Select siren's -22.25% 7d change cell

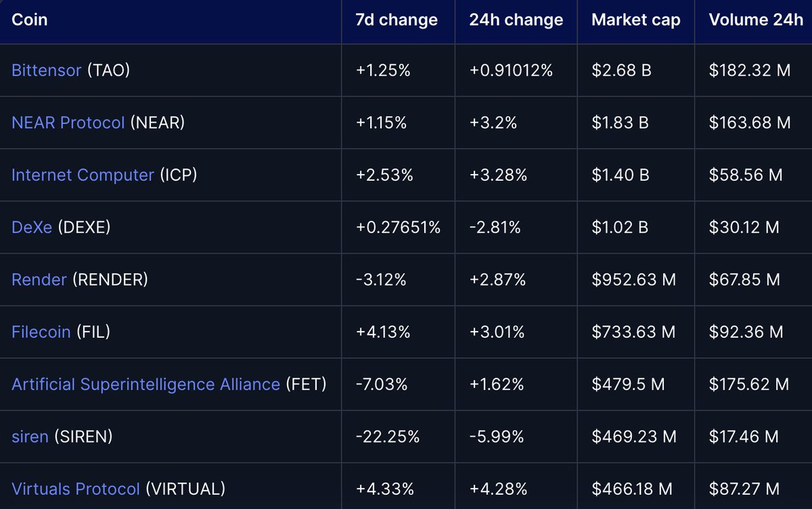387,437
